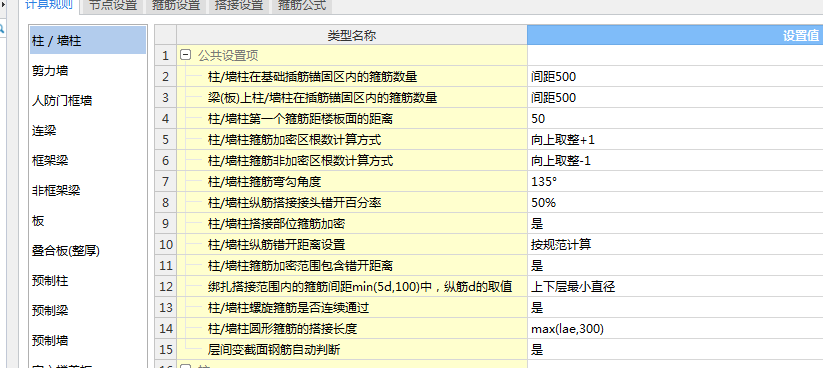Image resolution: width=823 pixels, height=368 pixels.
Task: Select row 绑扎搭接范围内的箍筋间距min(5d,100)
Action: coord(352,287)
